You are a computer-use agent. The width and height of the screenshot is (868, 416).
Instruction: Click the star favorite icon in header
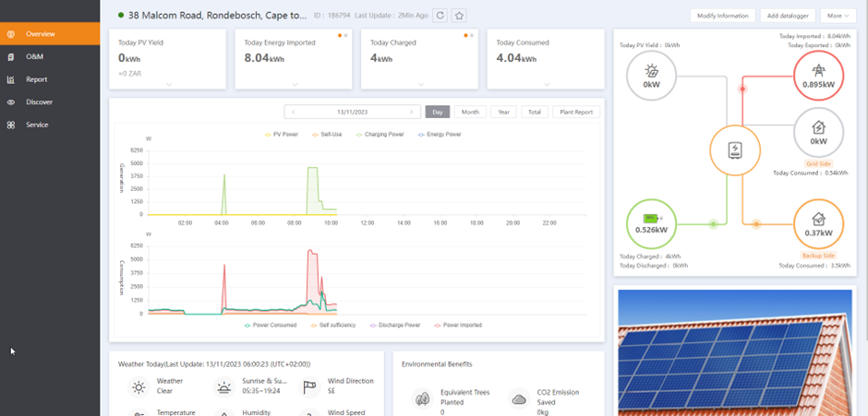[x=459, y=16]
